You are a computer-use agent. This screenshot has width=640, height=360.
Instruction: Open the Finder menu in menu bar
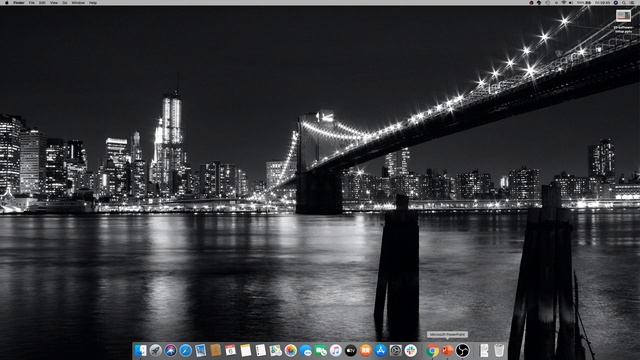(19, 2)
